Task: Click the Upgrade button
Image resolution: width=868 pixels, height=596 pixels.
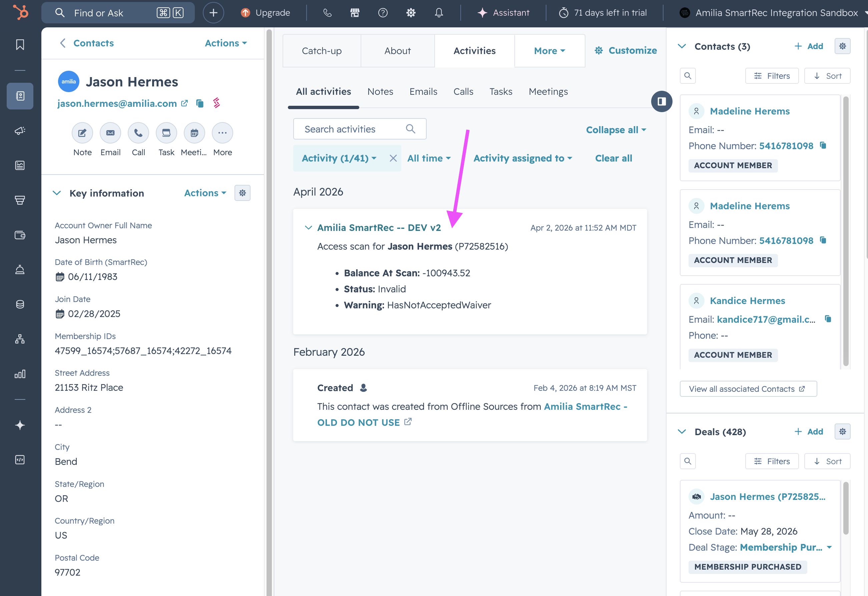Action: click(x=265, y=13)
